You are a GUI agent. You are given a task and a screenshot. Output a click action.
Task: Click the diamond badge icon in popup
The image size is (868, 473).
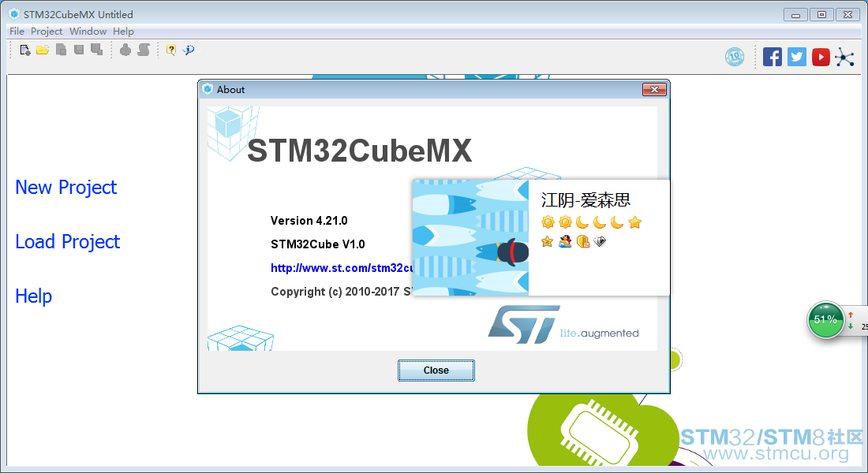(x=600, y=241)
